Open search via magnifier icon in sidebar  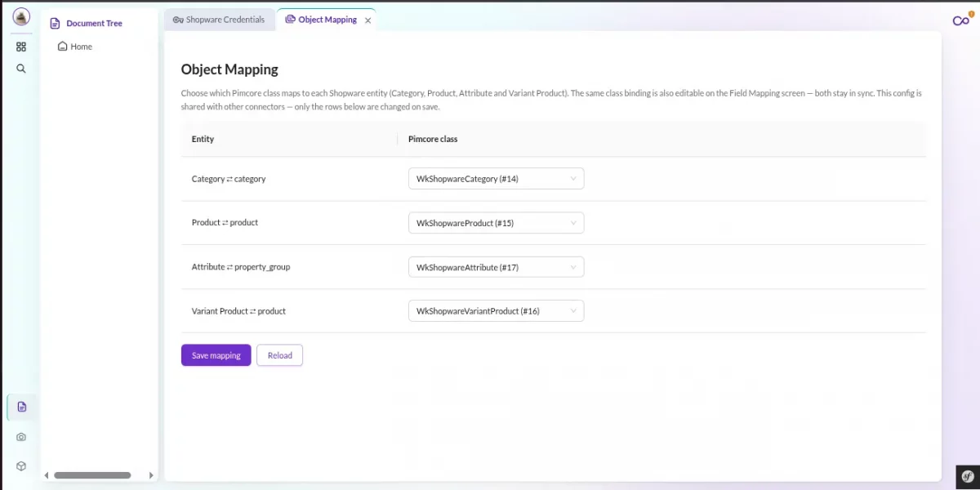[x=21, y=69]
